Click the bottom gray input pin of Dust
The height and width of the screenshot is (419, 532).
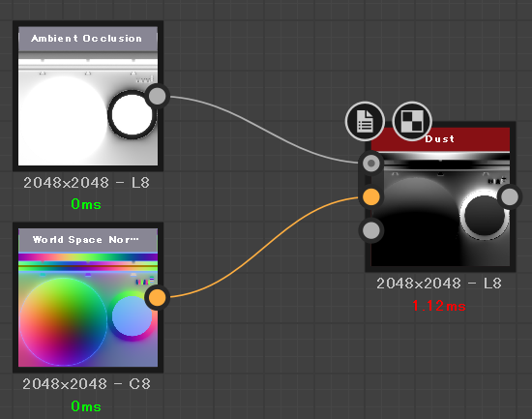[x=371, y=230]
